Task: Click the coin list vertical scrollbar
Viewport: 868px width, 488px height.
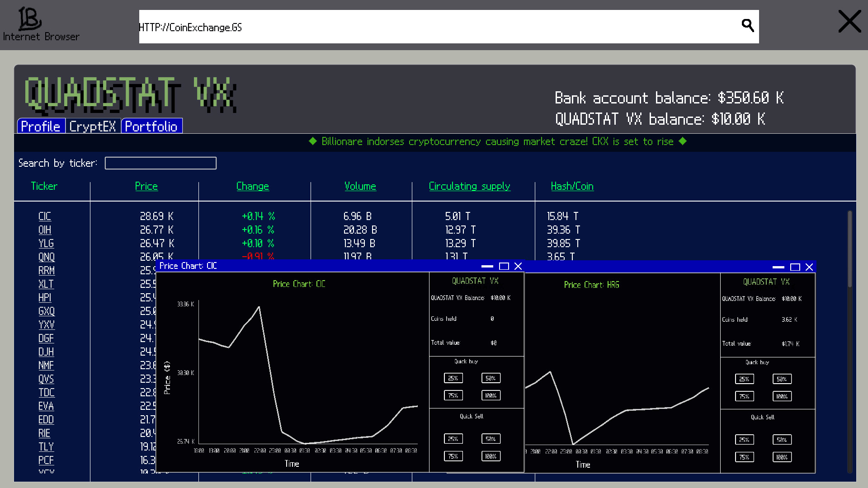Action: 849,249
